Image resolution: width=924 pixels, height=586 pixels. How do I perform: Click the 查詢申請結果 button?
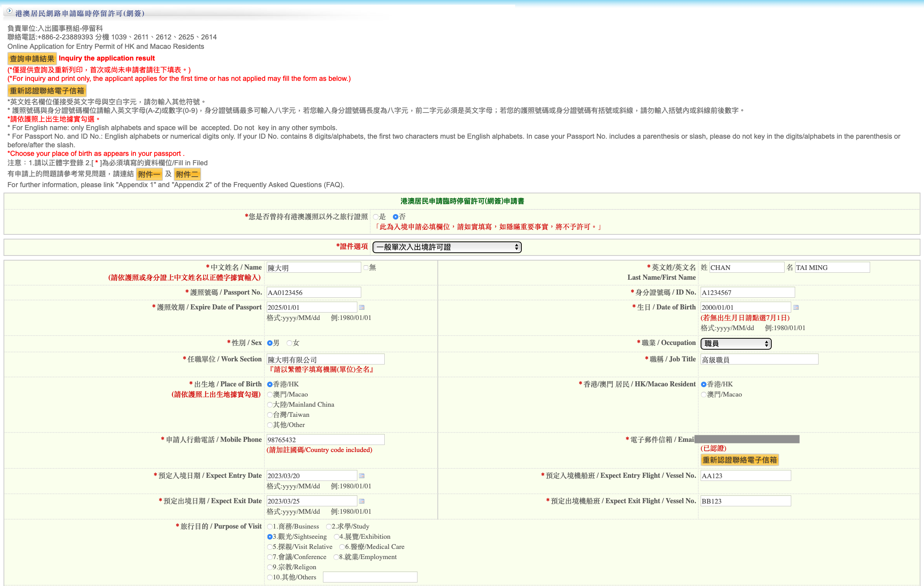click(x=32, y=59)
